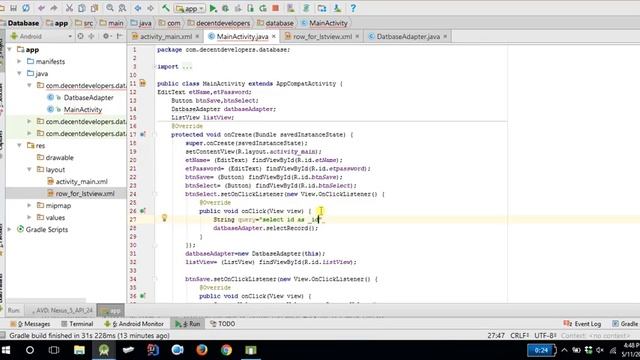This screenshot has width=640, height=360.
Task: Click the Paste toolbar icon
Action: point(95,8)
